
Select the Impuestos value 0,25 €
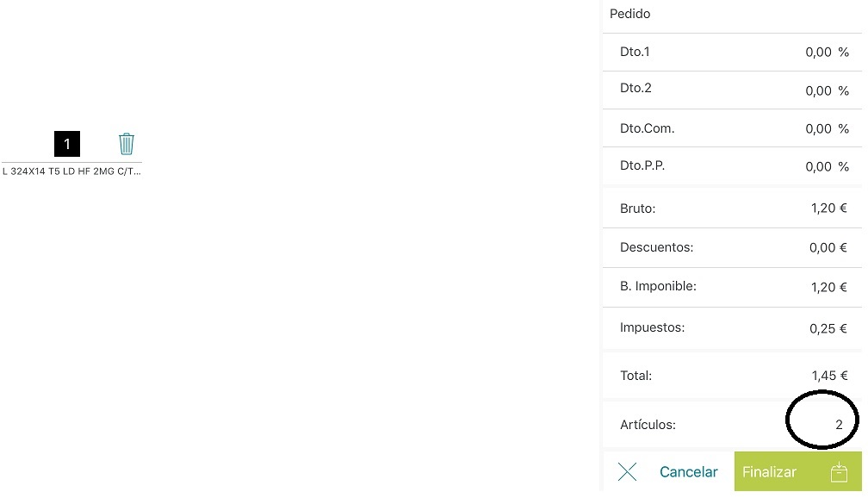tap(828, 328)
